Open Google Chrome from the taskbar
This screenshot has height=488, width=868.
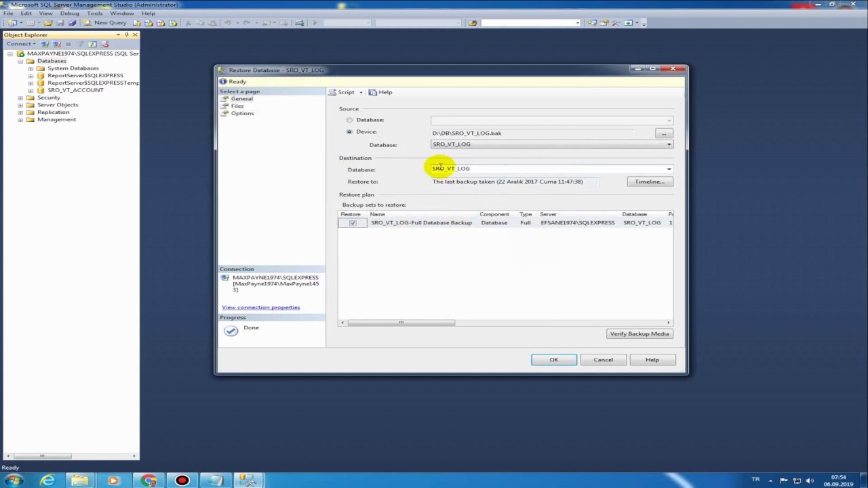coord(149,481)
